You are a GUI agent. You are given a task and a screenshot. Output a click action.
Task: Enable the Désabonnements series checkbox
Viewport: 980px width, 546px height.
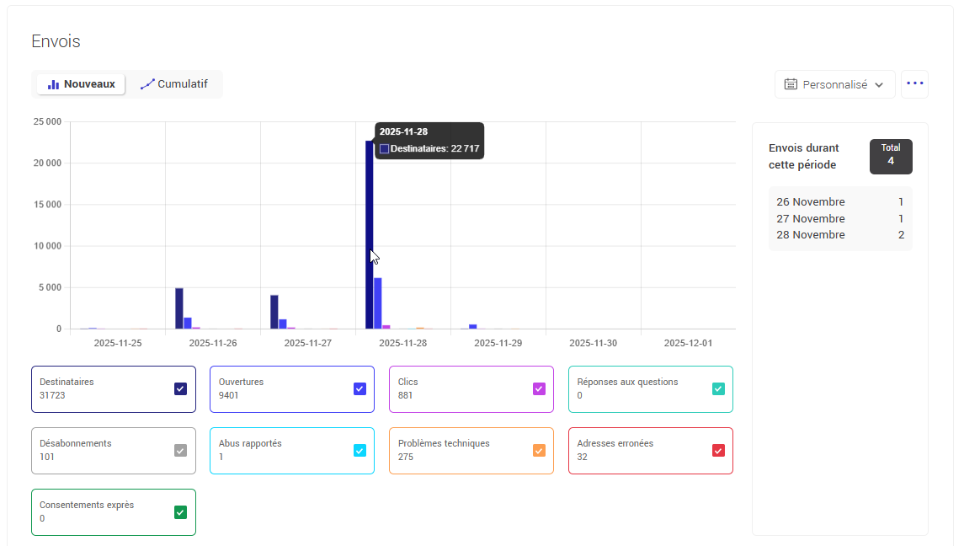[x=180, y=450]
